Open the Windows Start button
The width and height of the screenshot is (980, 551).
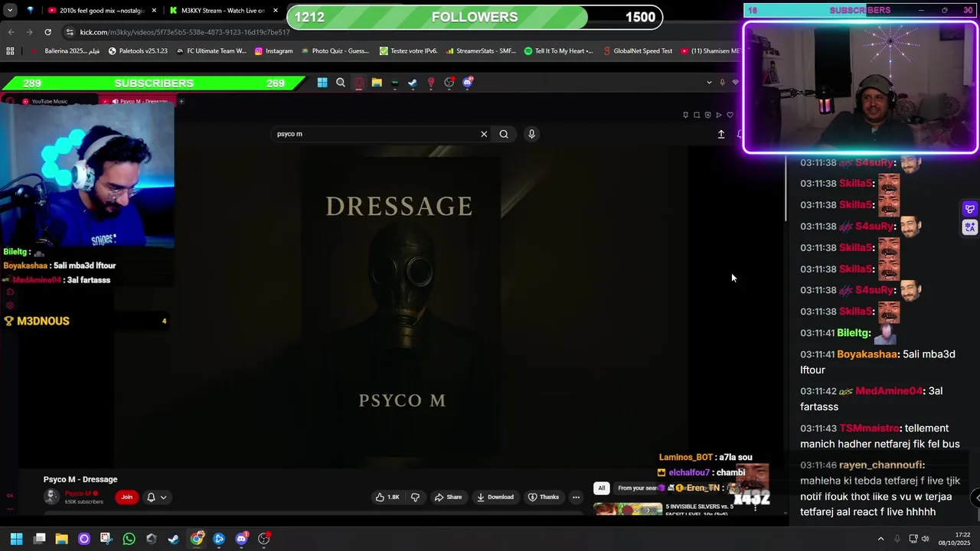pos(16,539)
